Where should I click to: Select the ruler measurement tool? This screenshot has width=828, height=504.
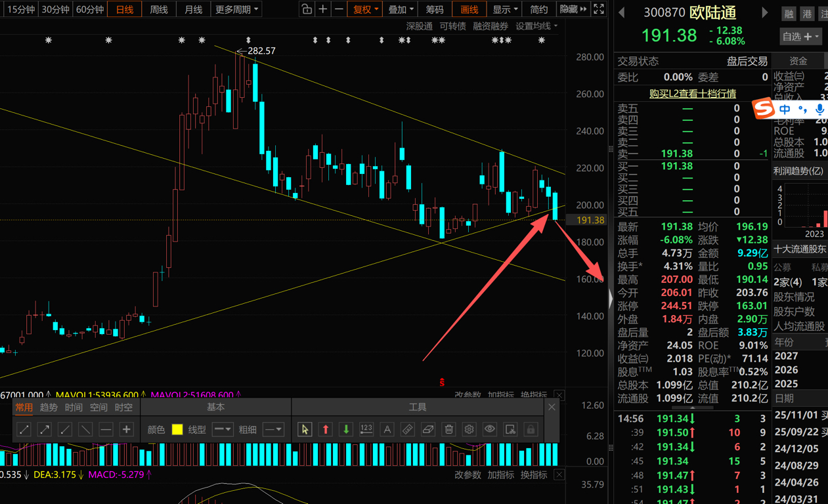(x=407, y=430)
